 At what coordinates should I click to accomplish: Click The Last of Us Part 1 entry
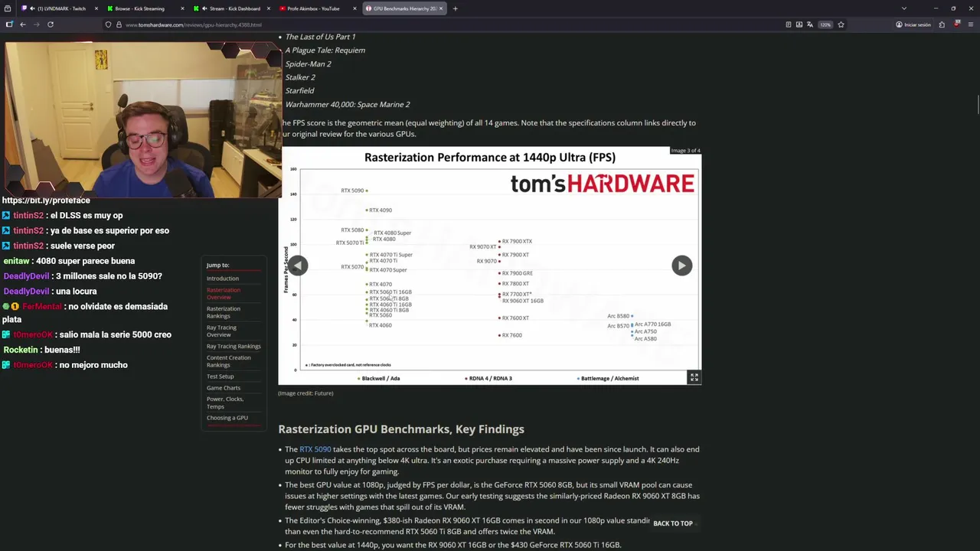[x=320, y=37]
